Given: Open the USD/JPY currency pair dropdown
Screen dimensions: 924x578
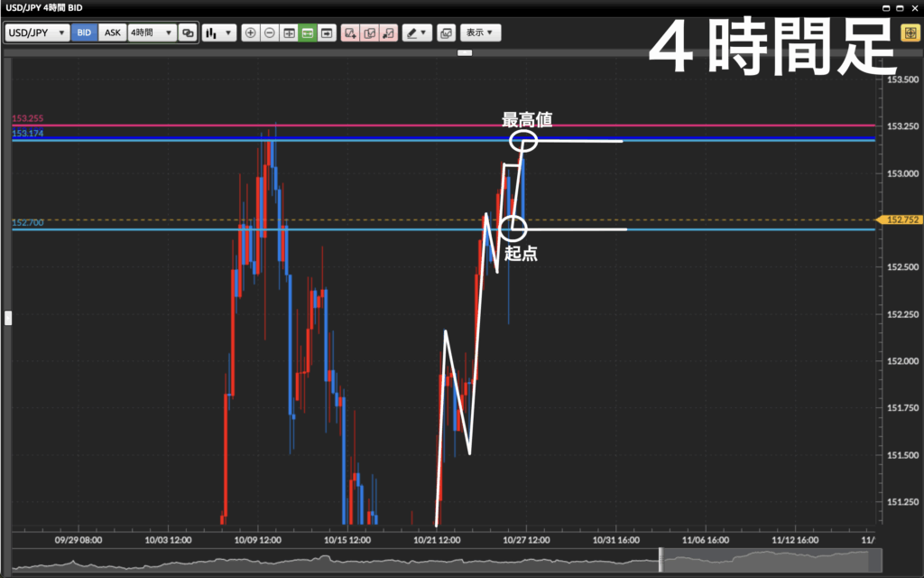Looking at the screenshot, I should (37, 33).
